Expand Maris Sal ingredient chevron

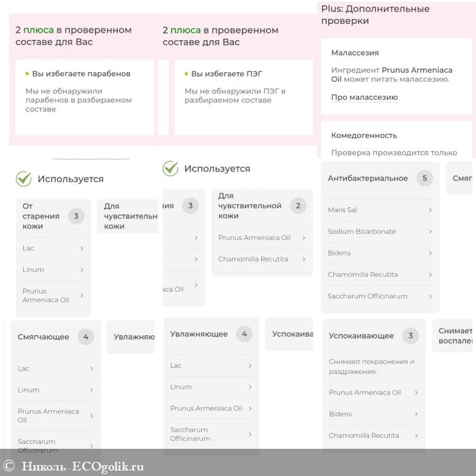pyautogui.click(x=430, y=210)
